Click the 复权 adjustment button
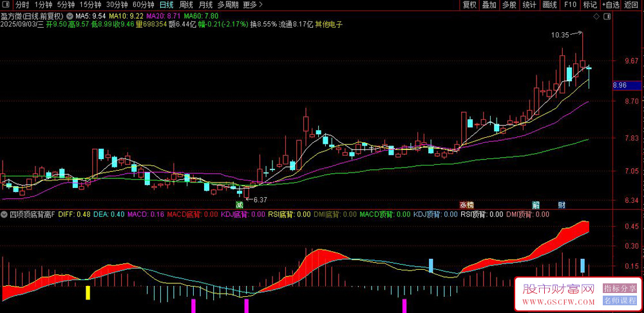The image size is (644, 313). coord(469,5)
